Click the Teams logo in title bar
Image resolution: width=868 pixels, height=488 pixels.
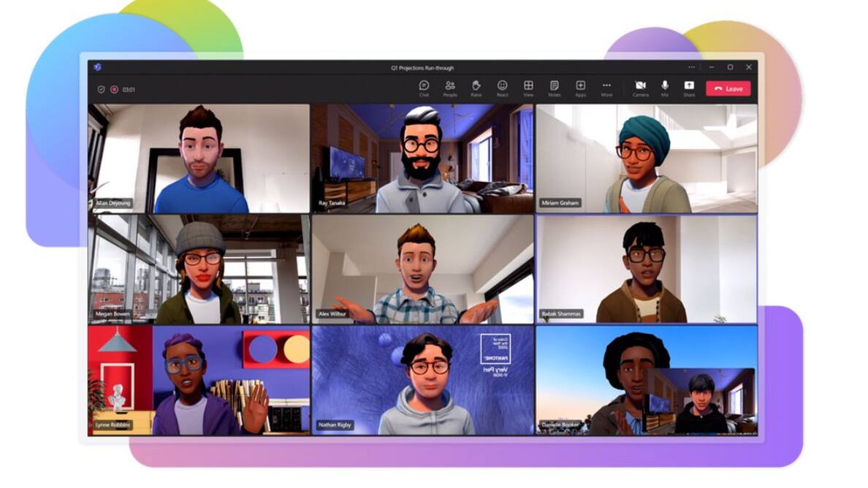pyautogui.click(x=97, y=67)
